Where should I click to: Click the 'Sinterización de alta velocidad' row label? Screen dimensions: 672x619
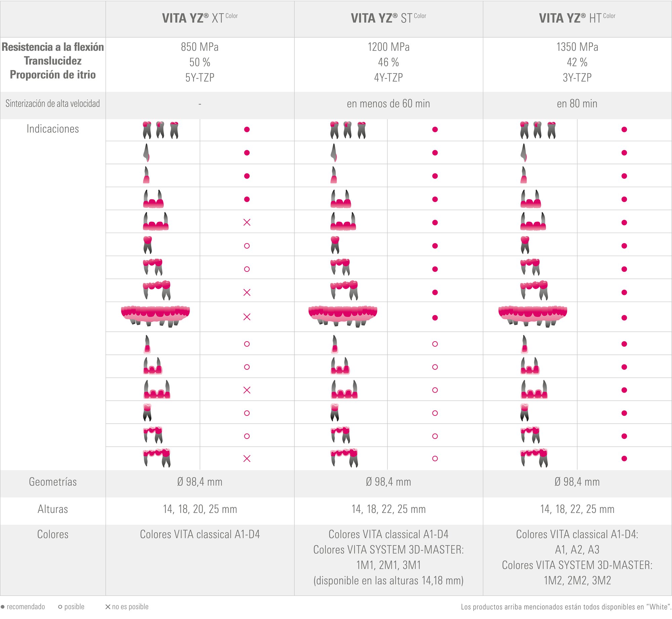53,103
